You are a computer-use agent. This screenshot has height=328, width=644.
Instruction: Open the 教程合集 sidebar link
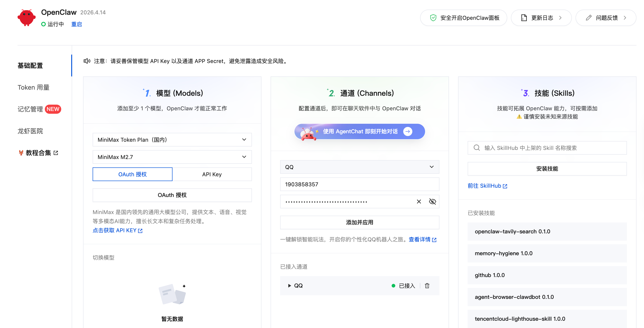[x=38, y=153]
